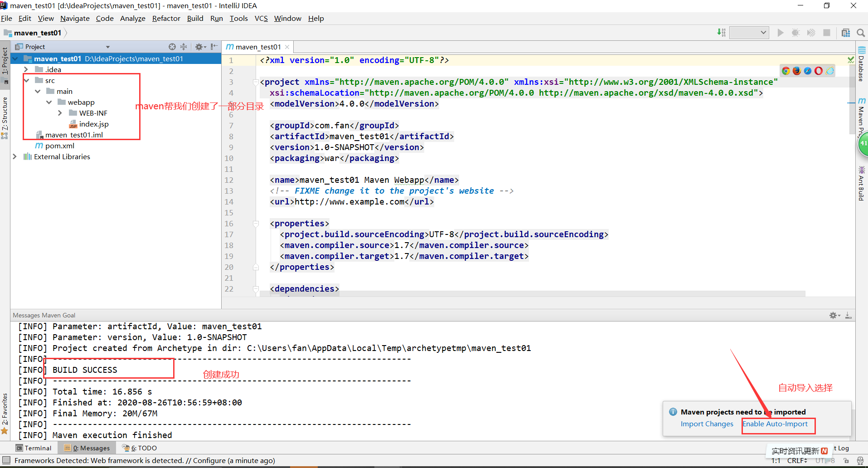Open in Firefox browser icon
868x468 pixels.
(797, 71)
